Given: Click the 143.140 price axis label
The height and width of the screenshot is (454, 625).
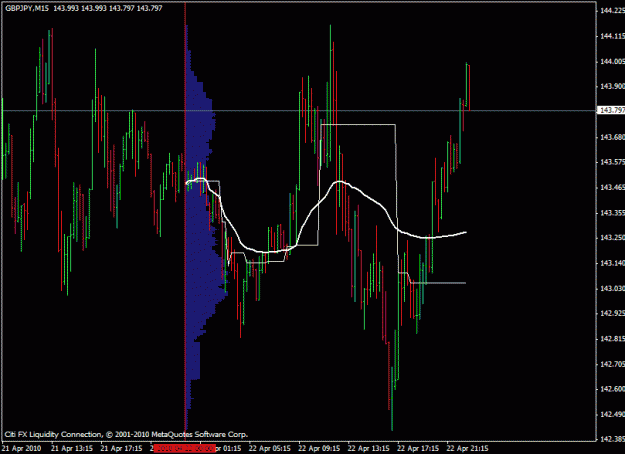Looking at the screenshot, I should [612, 263].
